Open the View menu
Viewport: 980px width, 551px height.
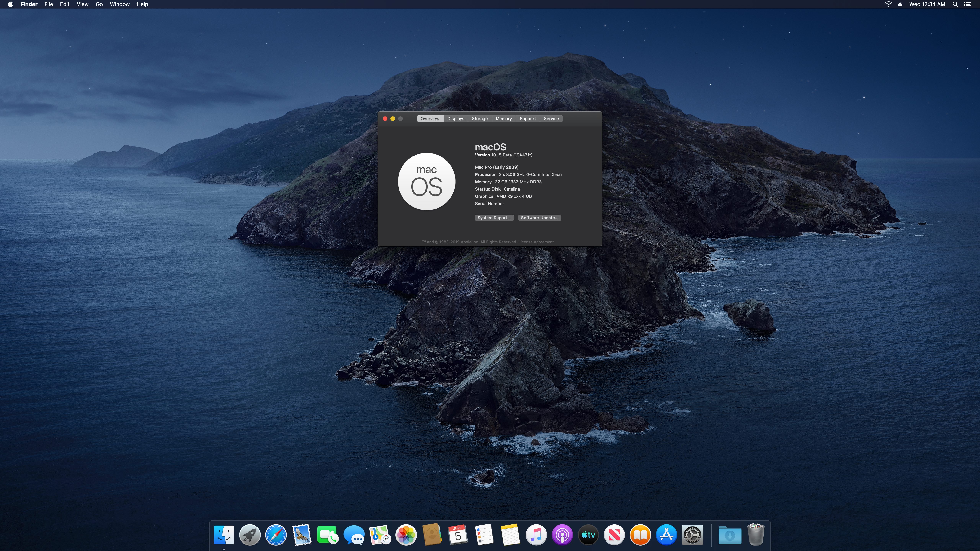[x=82, y=4]
